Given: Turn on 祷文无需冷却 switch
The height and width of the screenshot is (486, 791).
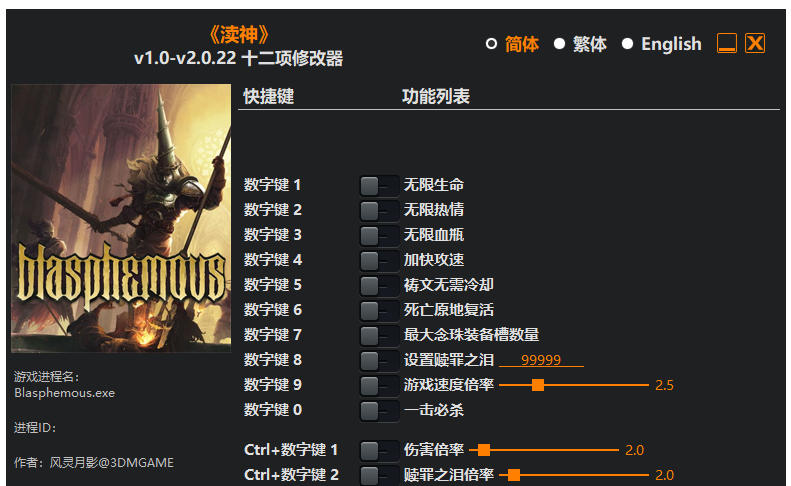Looking at the screenshot, I should tap(379, 285).
